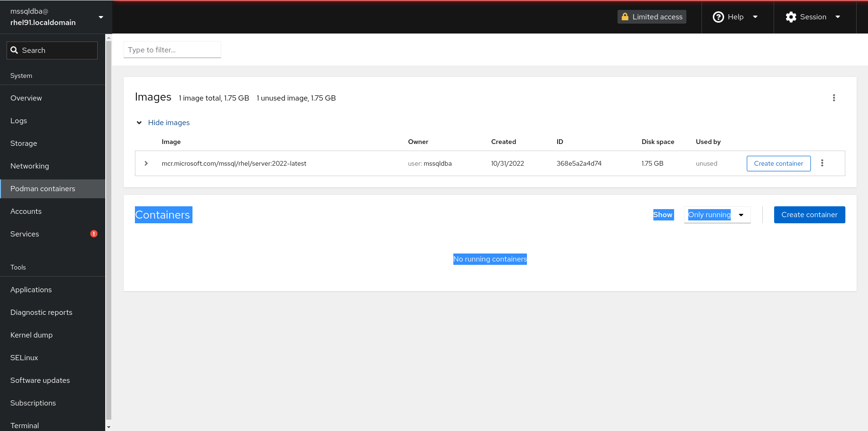Image resolution: width=868 pixels, height=431 pixels.
Task: Open the Only running filter dropdown
Action: click(717, 215)
